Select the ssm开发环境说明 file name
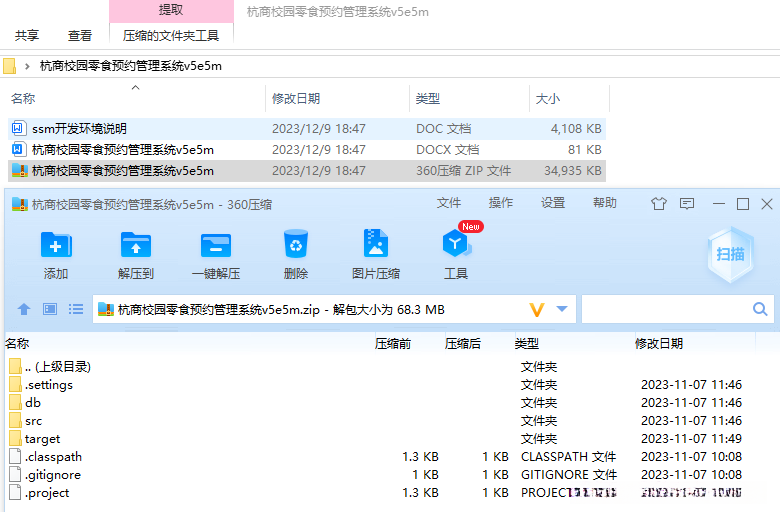Screen dimensions: 780x512 [x=79, y=128]
